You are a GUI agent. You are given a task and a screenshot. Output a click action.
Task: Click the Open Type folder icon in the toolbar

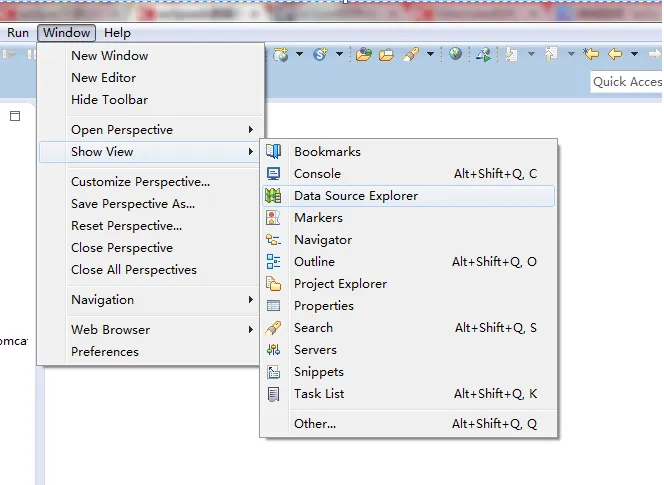(364, 55)
